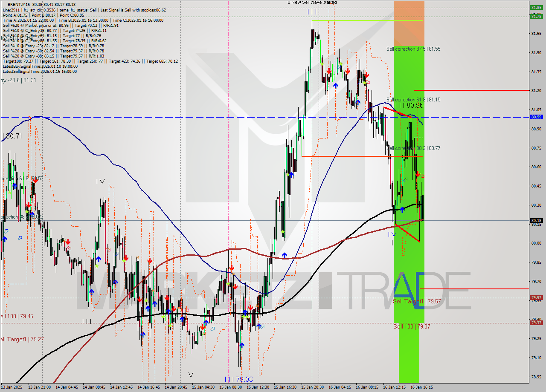Click the 80.45 price axis label
This screenshot has width=546, height=392.
(536, 186)
